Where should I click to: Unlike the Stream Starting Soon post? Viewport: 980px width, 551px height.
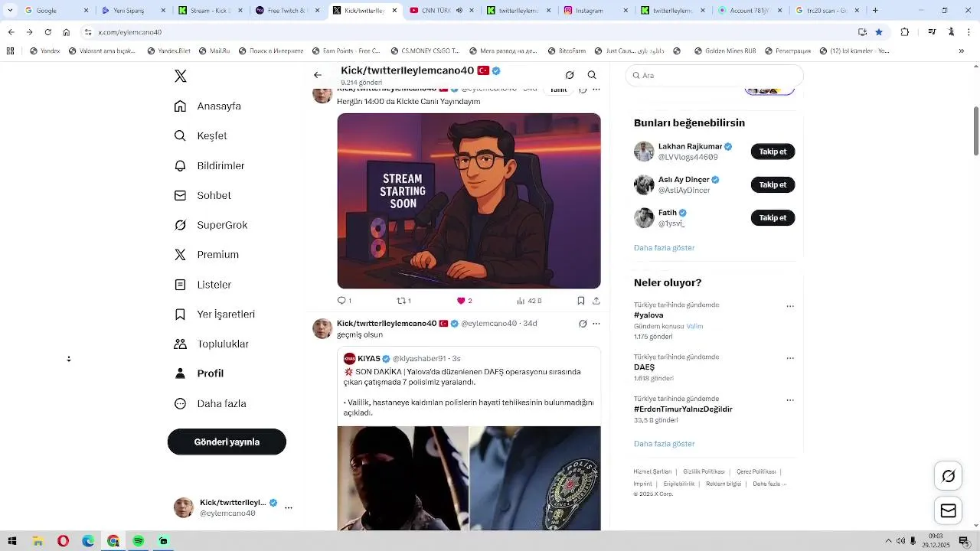pos(464,301)
